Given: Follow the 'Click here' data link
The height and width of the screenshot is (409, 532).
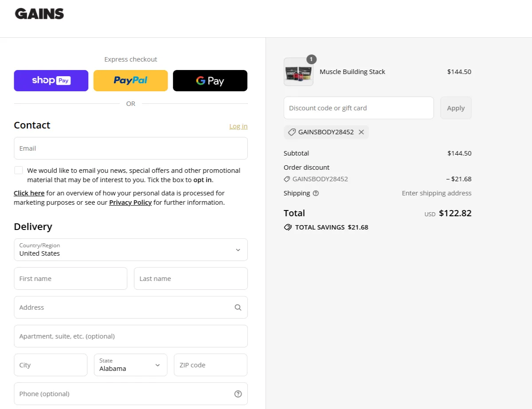Looking at the screenshot, I should tap(29, 193).
